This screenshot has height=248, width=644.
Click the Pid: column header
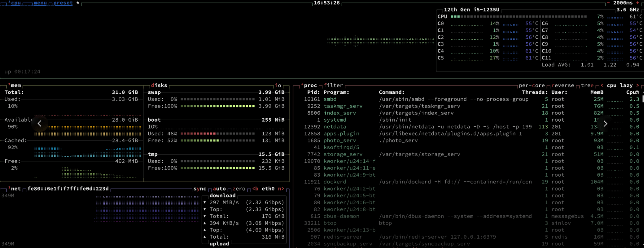(314, 92)
